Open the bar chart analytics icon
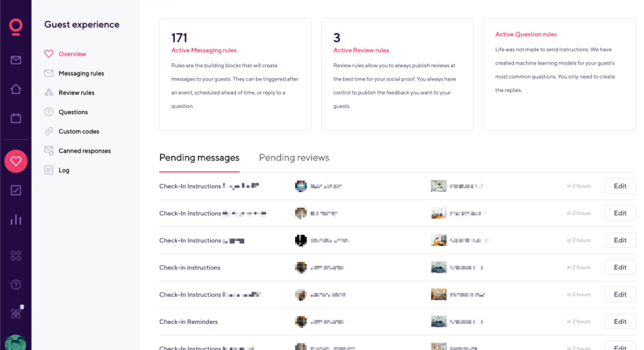The height and width of the screenshot is (350, 644). [15, 220]
